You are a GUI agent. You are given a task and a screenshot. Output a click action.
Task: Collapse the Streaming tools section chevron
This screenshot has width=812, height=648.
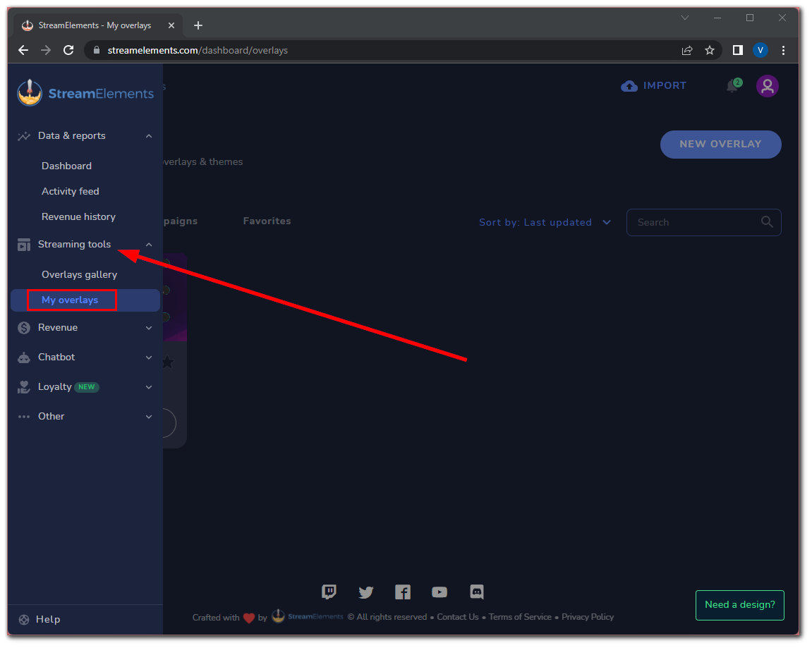pyautogui.click(x=149, y=244)
